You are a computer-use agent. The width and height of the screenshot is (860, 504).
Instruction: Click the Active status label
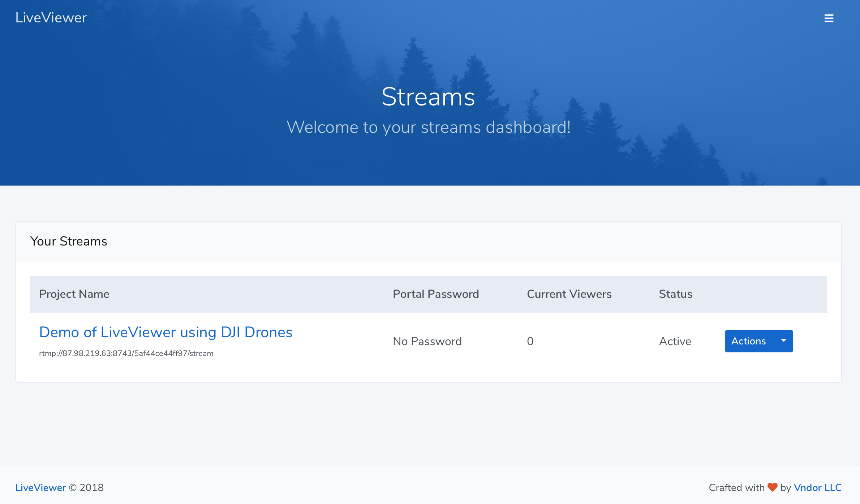click(x=675, y=341)
